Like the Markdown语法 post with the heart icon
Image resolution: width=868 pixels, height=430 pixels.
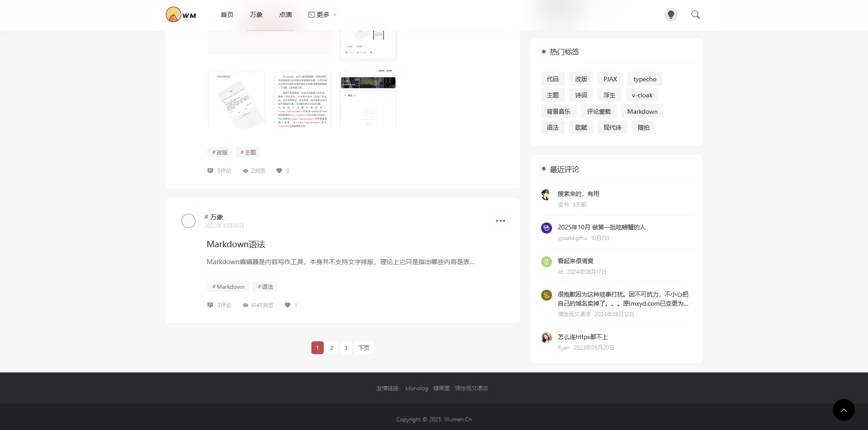(x=288, y=305)
